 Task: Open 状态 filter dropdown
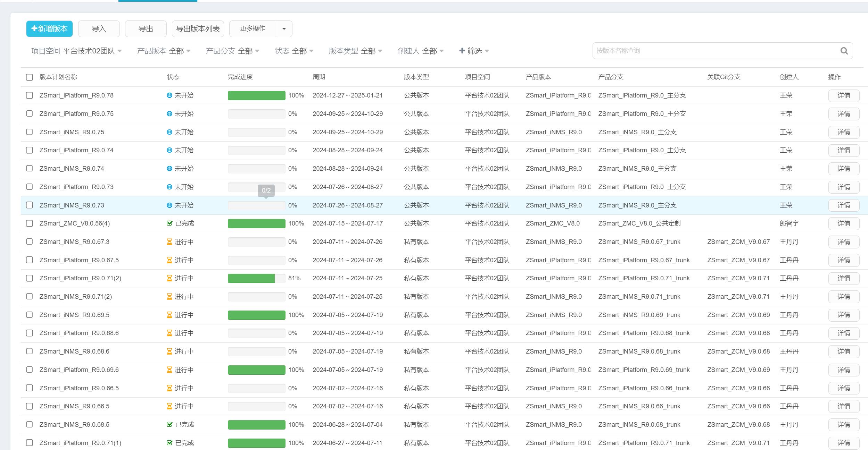[294, 51]
